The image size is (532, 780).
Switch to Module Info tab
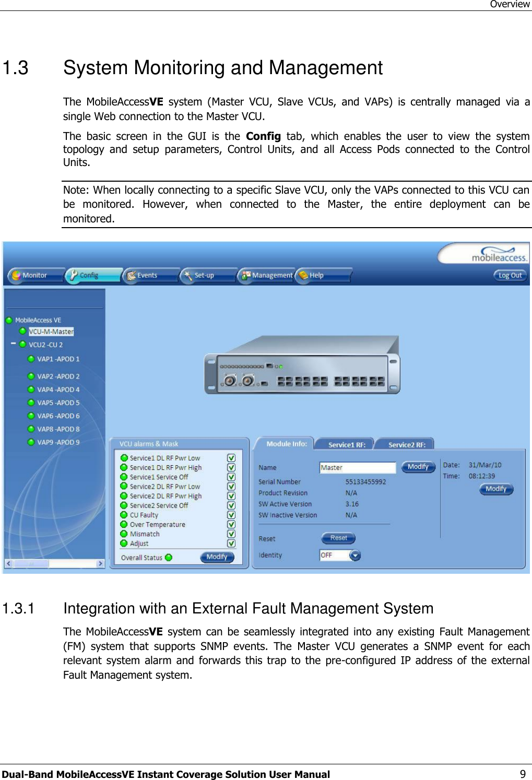pyautogui.click(x=286, y=444)
